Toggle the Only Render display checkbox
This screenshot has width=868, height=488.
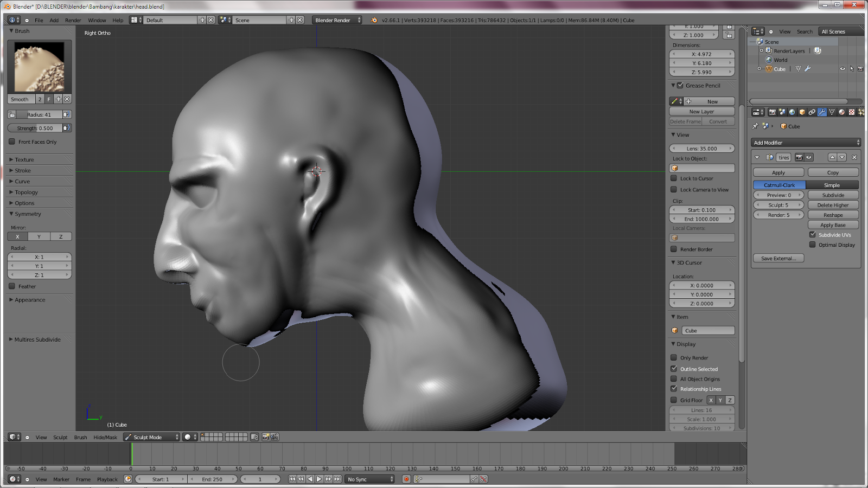(674, 358)
